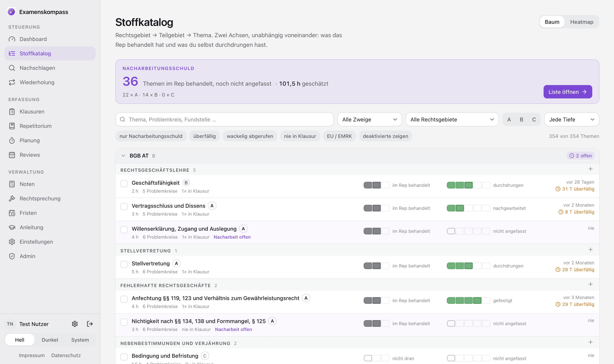Switch theme to Dunkel
This screenshot has height=364, width=614.
[x=50, y=340]
